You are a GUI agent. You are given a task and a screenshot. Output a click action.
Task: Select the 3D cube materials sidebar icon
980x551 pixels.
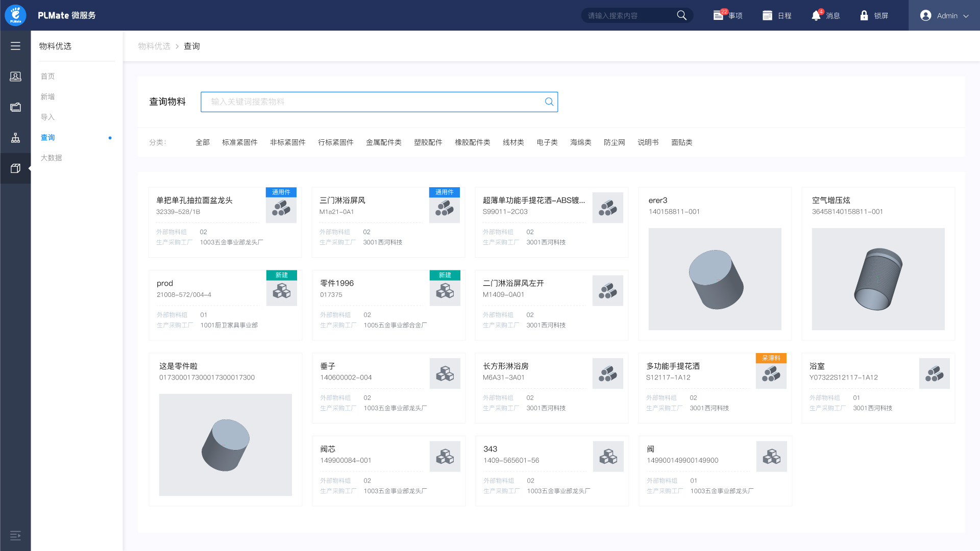pos(15,168)
